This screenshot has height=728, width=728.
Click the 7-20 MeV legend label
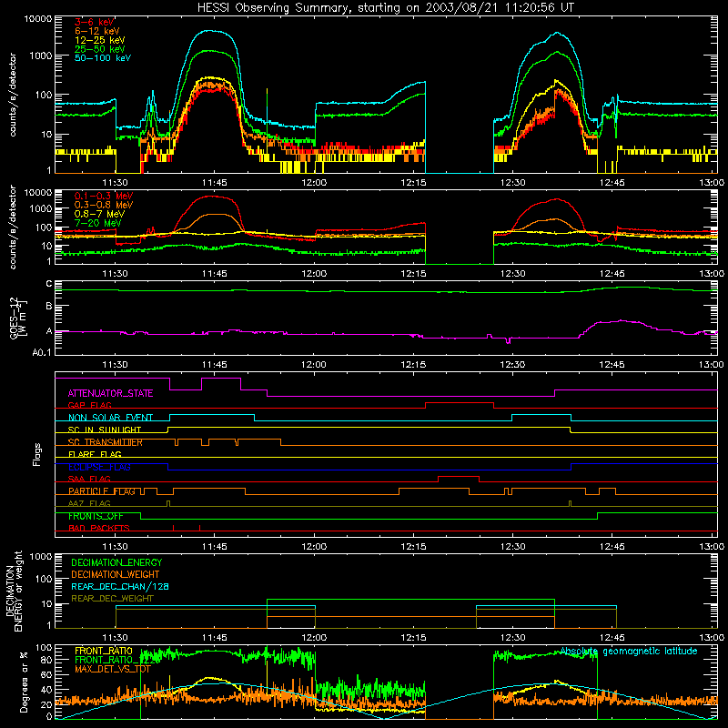pos(97,223)
